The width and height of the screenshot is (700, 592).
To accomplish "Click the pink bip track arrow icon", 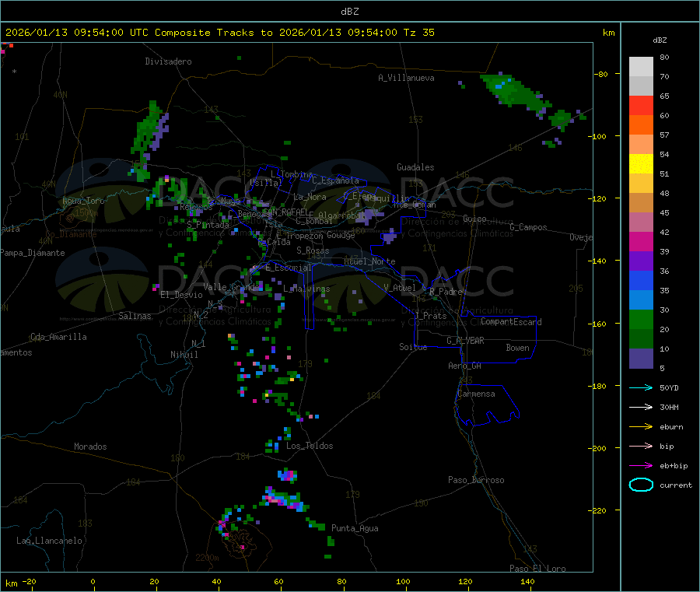I will pyautogui.click(x=641, y=446).
